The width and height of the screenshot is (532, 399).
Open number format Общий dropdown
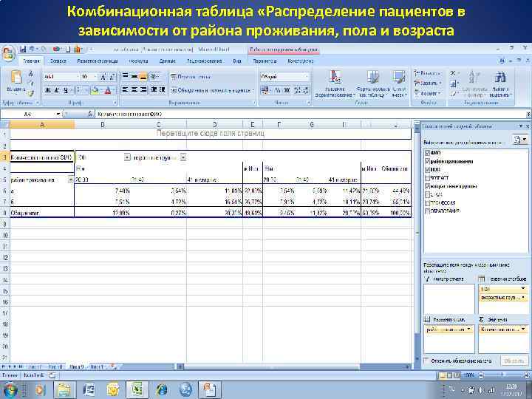307,77
